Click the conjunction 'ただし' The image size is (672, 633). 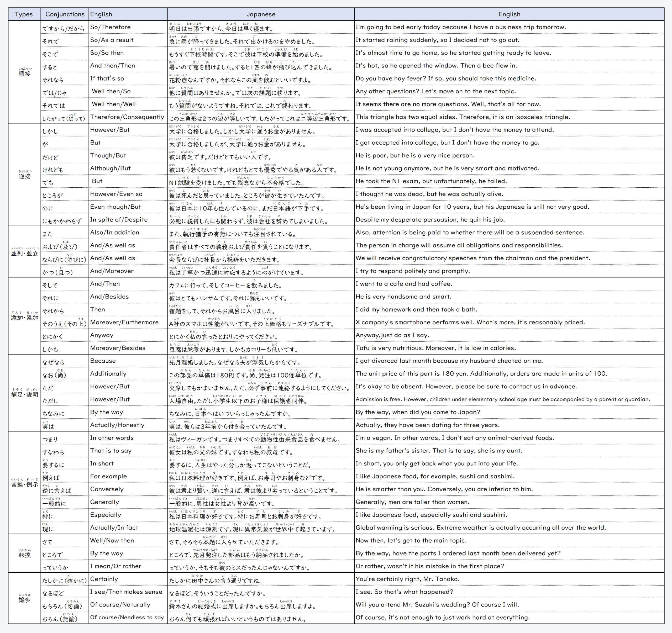click(65, 399)
